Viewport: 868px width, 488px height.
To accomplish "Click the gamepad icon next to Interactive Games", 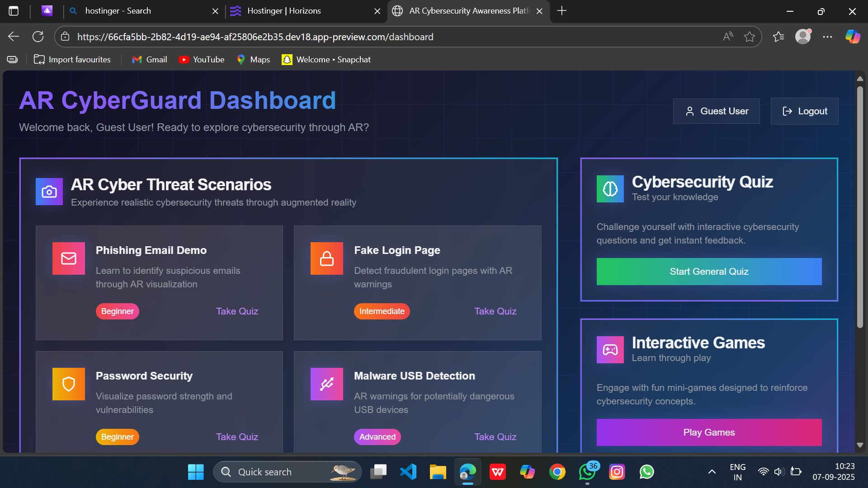I will pos(610,350).
